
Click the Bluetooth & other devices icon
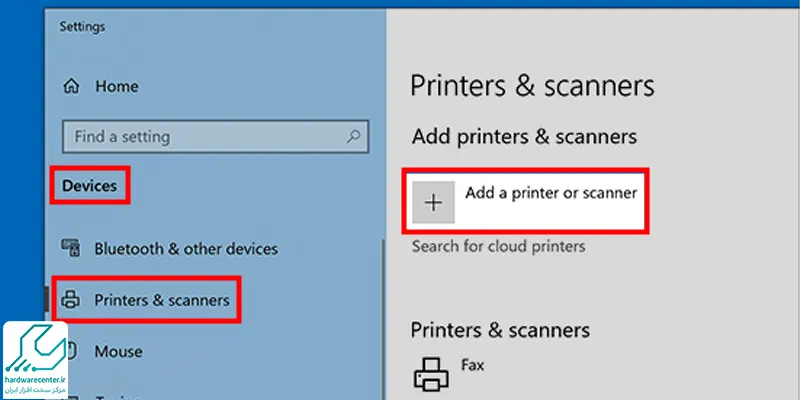71,248
